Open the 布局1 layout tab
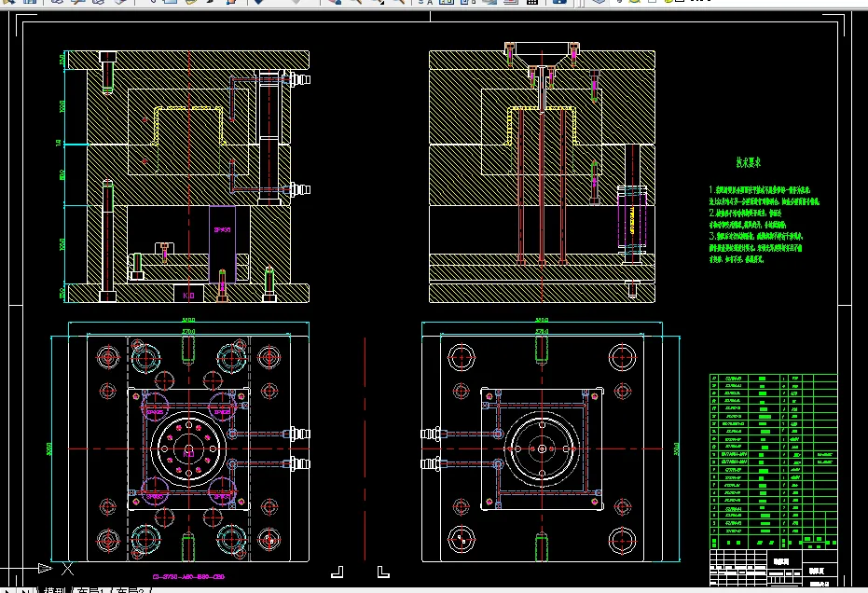The image size is (868, 593). (x=90, y=590)
